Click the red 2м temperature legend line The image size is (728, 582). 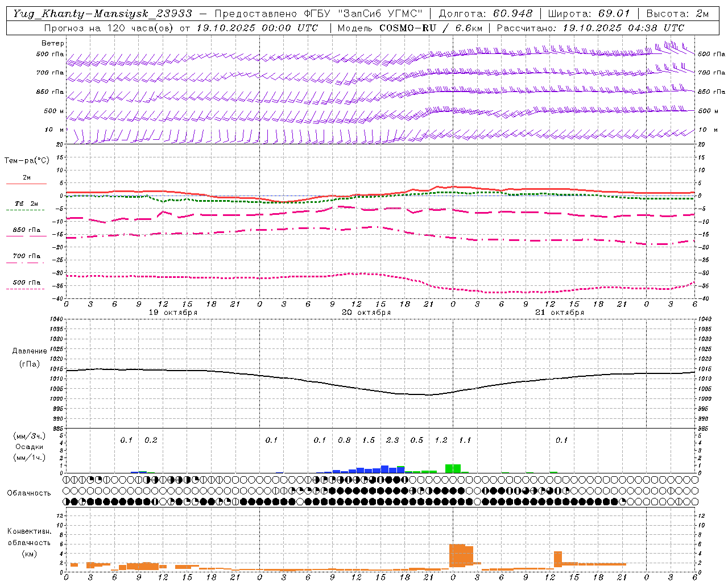coord(26,184)
